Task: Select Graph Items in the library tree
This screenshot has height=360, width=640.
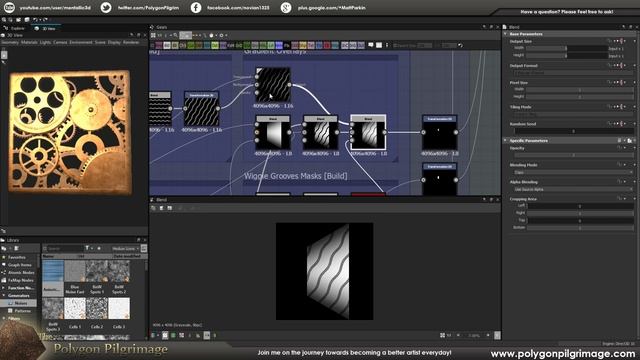Action: (20, 265)
